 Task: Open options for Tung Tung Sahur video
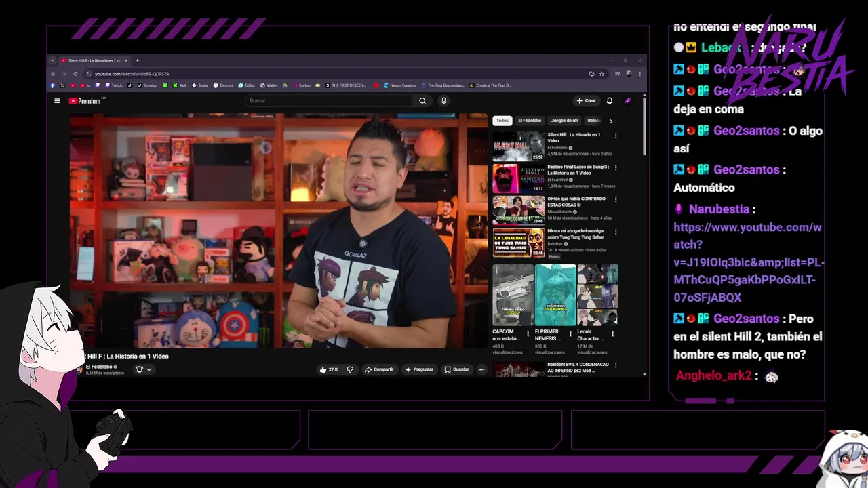(616, 232)
